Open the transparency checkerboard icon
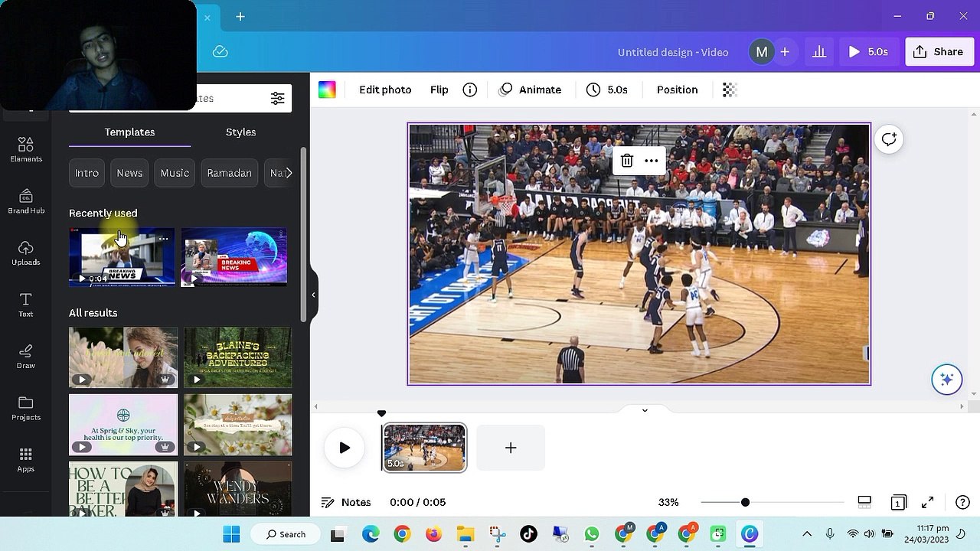This screenshot has width=980, height=551. pos(730,90)
